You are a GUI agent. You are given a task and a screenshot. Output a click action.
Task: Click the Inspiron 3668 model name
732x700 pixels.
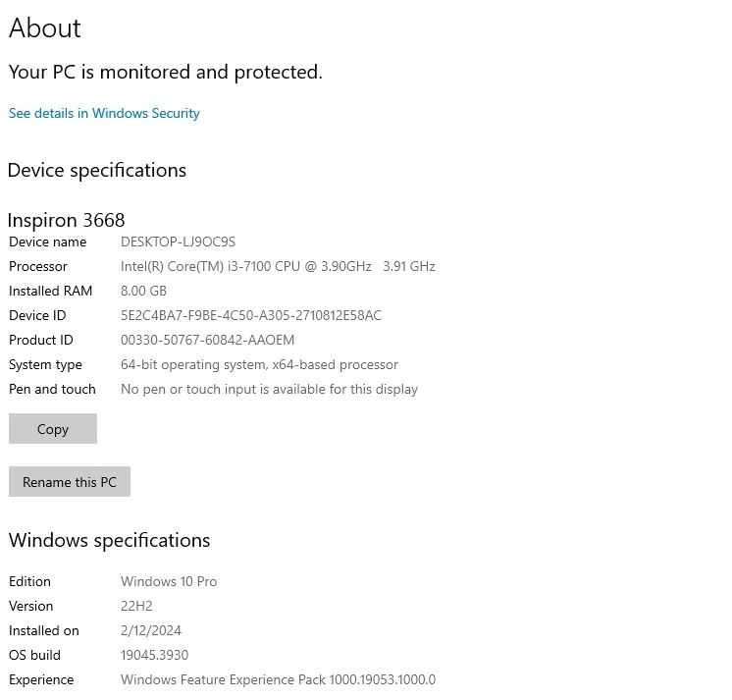pos(67,219)
